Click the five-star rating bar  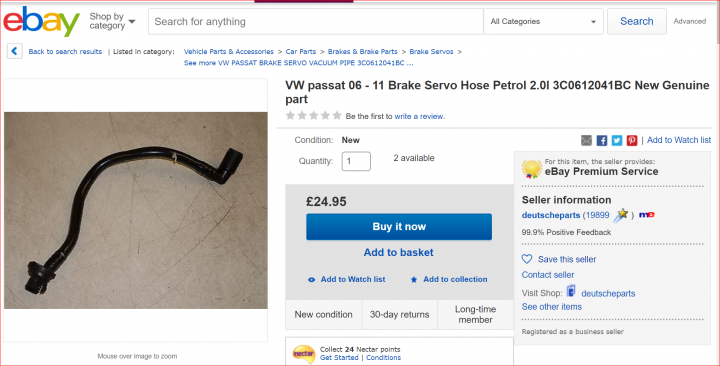(x=314, y=116)
